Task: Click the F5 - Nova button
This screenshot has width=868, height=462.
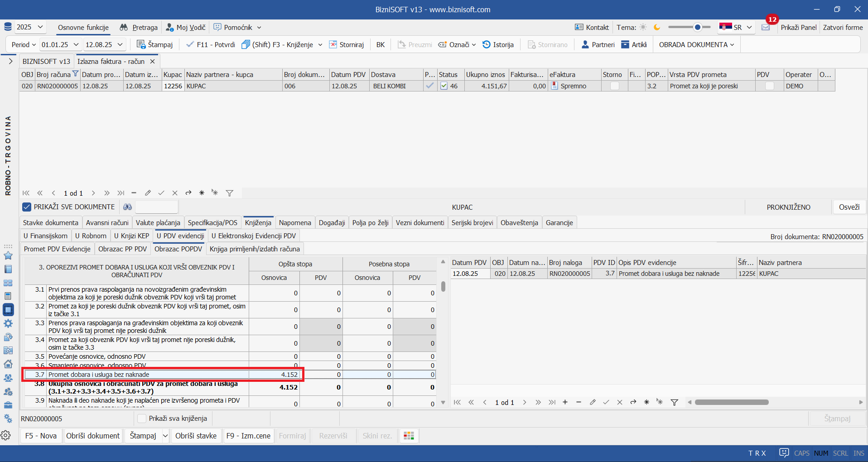Action: [41, 436]
